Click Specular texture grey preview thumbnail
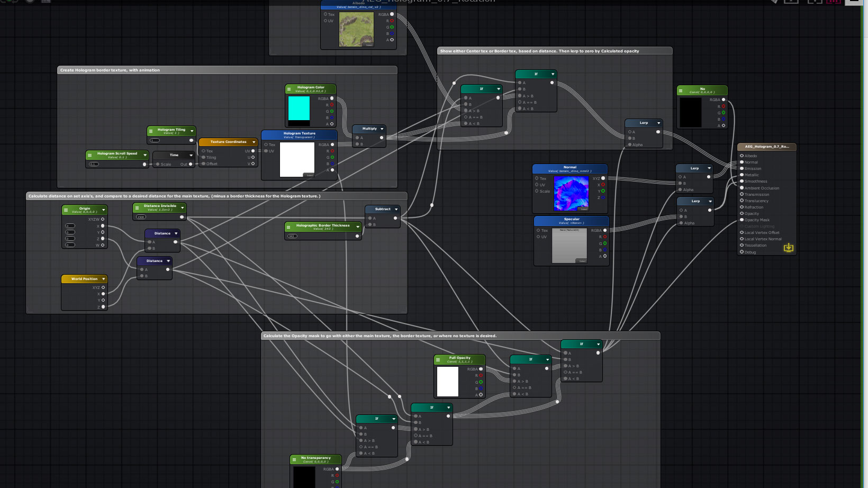Screen dimensions: 868x488 [x=569, y=246]
